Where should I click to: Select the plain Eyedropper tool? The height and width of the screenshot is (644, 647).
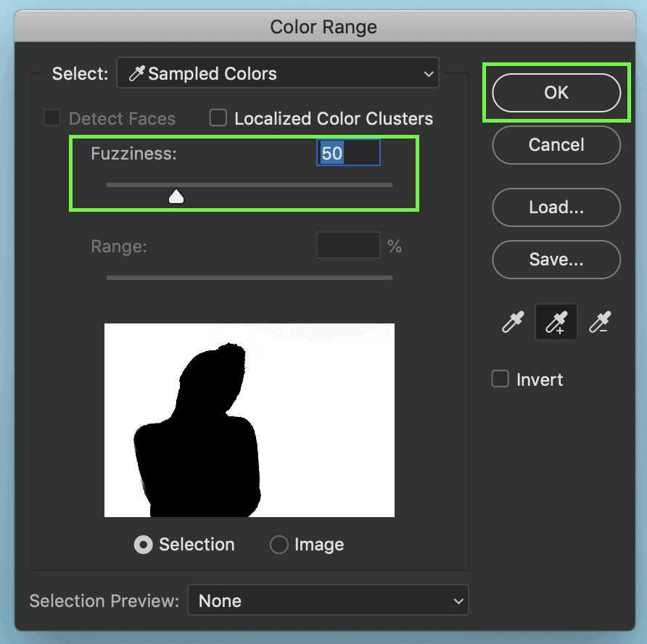click(x=513, y=322)
